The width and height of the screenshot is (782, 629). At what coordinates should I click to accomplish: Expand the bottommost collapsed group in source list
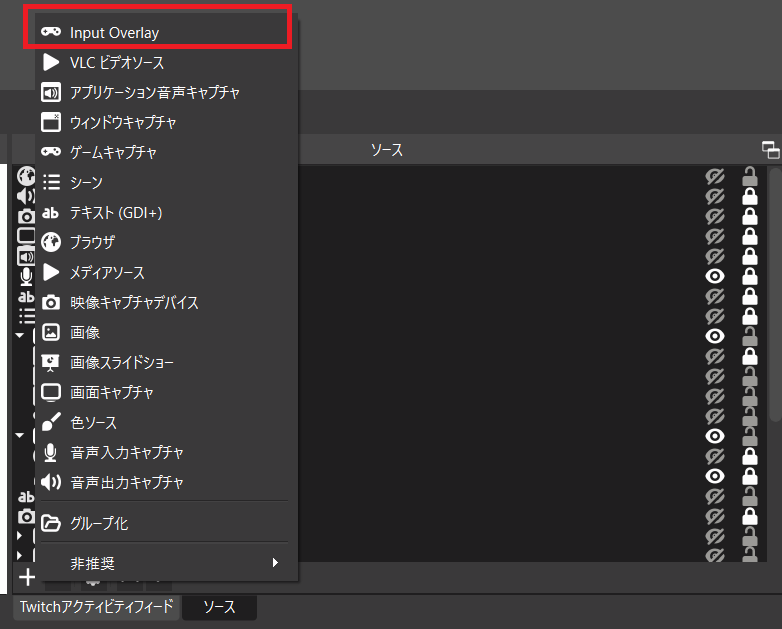coord(19,554)
